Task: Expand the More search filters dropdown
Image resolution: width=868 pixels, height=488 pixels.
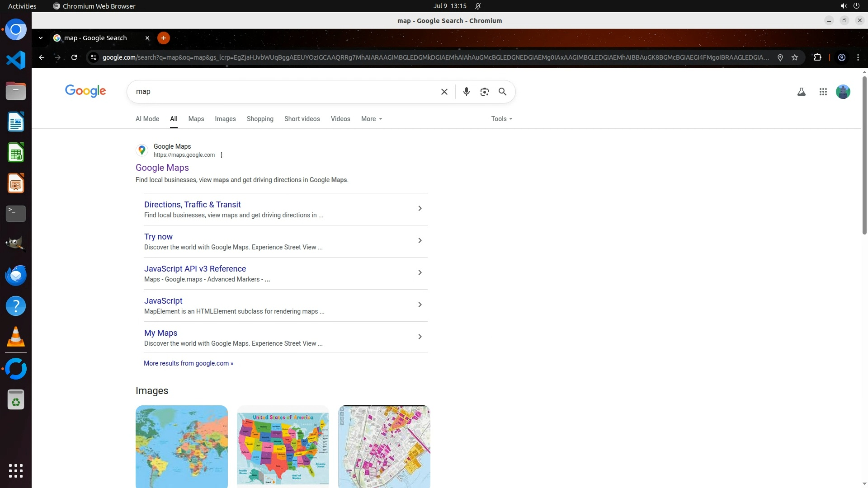Action: pos(372,119)
